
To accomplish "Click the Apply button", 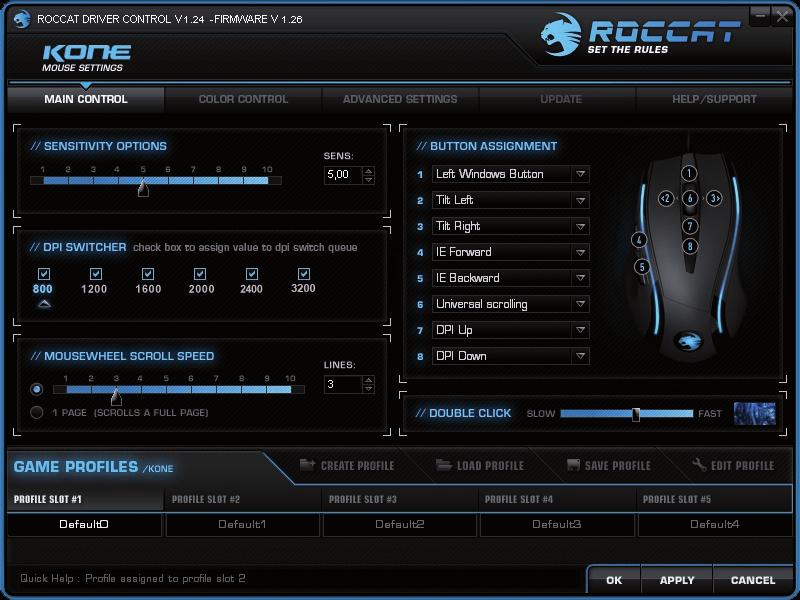I will point(677,580).
